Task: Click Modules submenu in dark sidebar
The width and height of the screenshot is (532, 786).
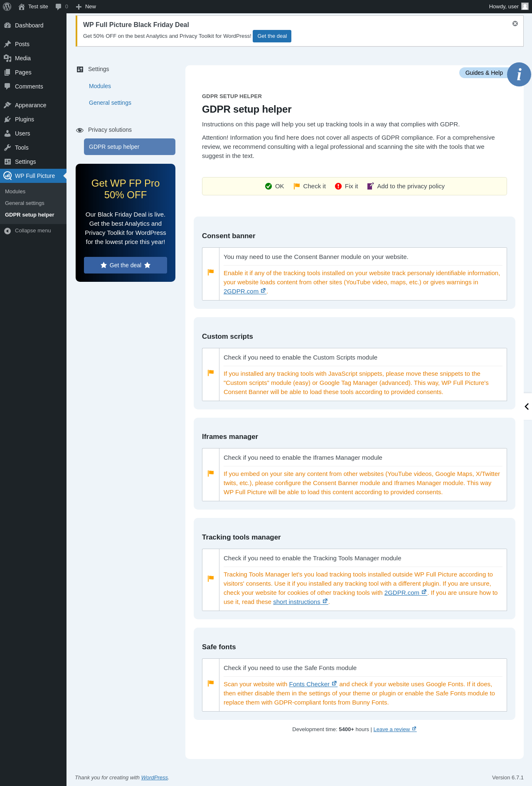Action: [x=15, y=192]
